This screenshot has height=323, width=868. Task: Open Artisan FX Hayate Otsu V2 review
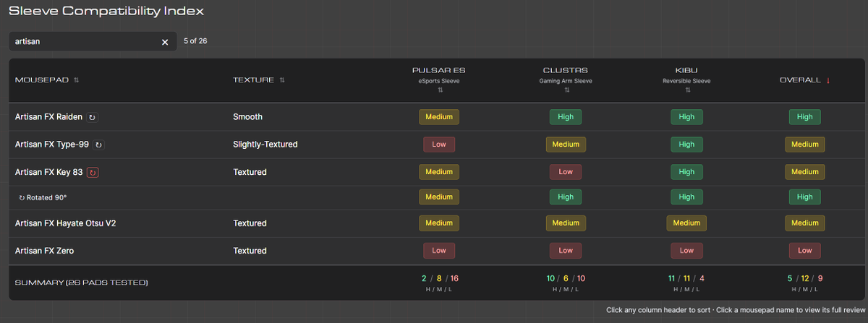point(66,223)
